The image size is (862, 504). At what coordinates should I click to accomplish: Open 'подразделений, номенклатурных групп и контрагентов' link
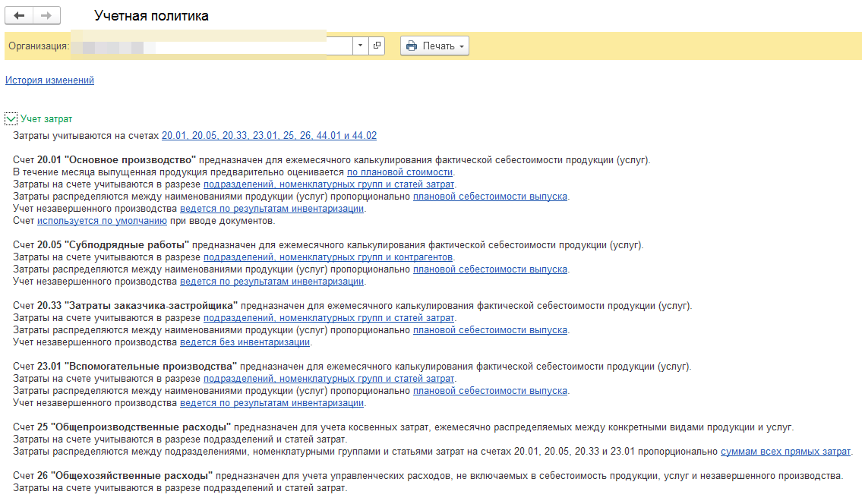pos(328,257)
